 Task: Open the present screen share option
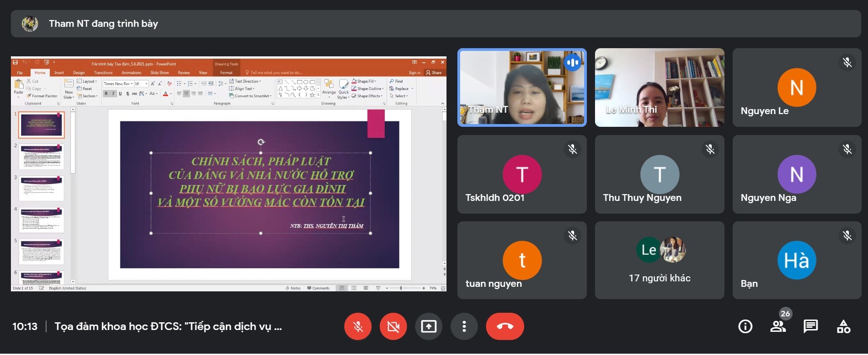(428, 326)
